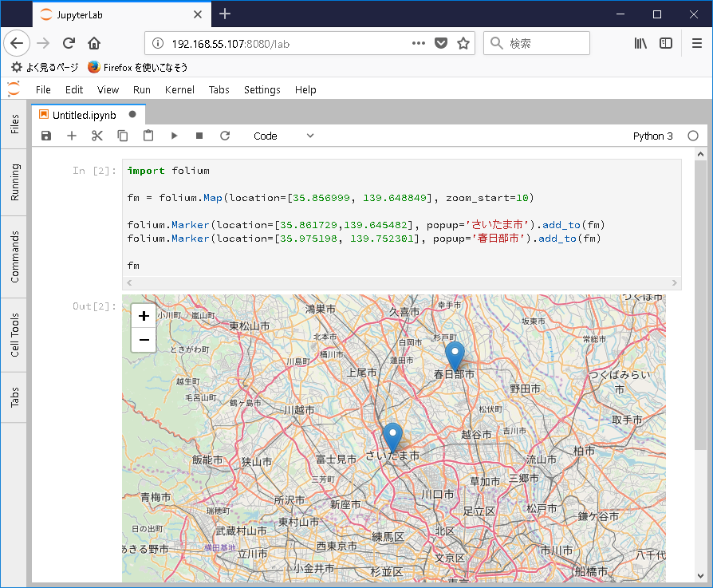Click the 川越市 label on the map
Viewport: 713px width, 588px height.
(x=299, y=410)
